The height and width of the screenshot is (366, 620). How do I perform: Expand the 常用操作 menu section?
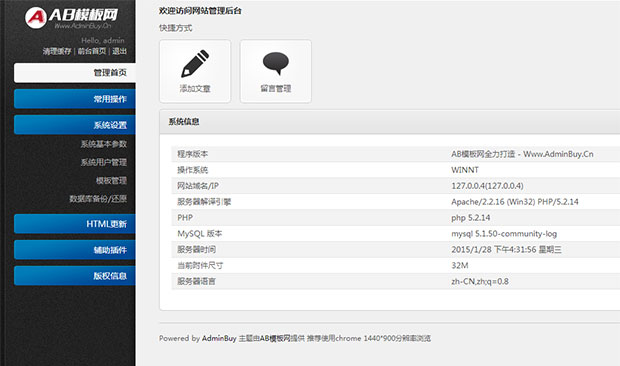[x=75, y=99]
